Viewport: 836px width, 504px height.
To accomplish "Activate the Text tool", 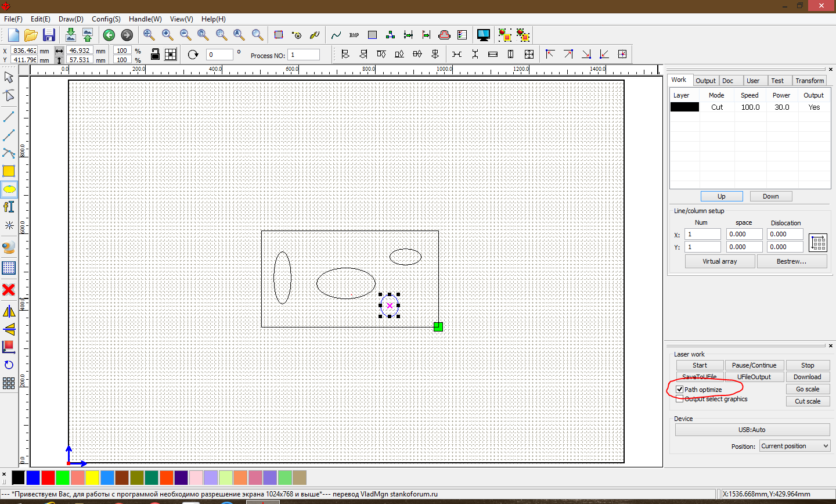I will tap(9, 207).
